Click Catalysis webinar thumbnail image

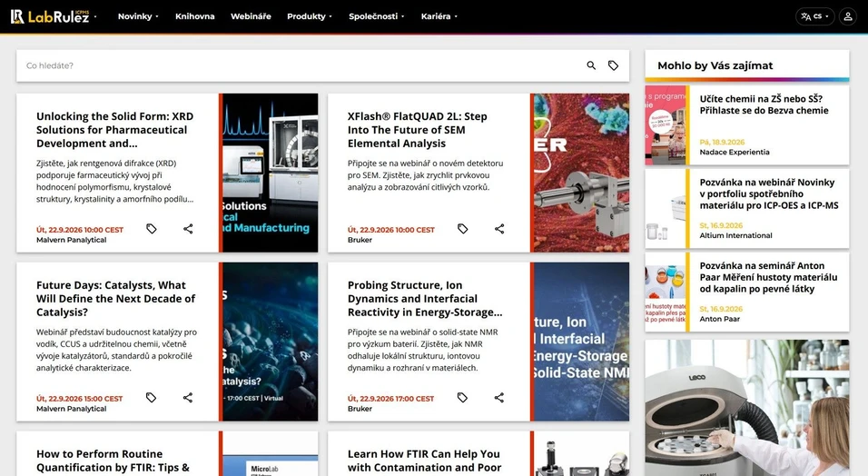pyautogui.click(x=271, y=342)
